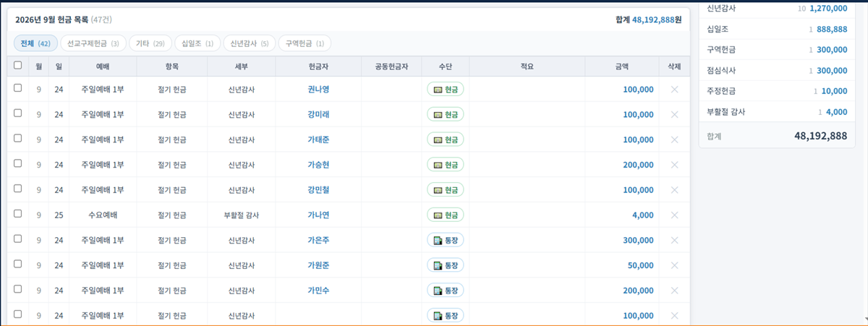Click the 적요 column header
The height and width of the screenshot is (326, 868).
pyautogui.click(x=527, y=66)
